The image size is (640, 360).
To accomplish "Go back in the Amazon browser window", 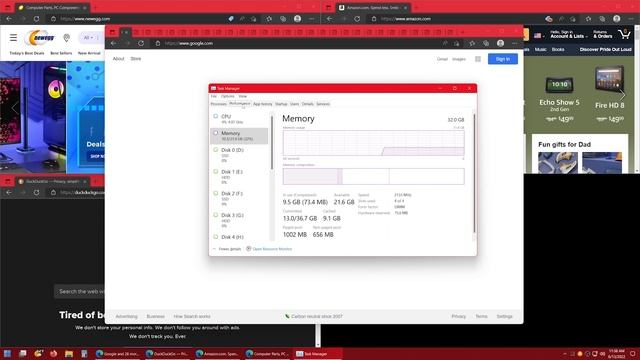I will point(330,19).
